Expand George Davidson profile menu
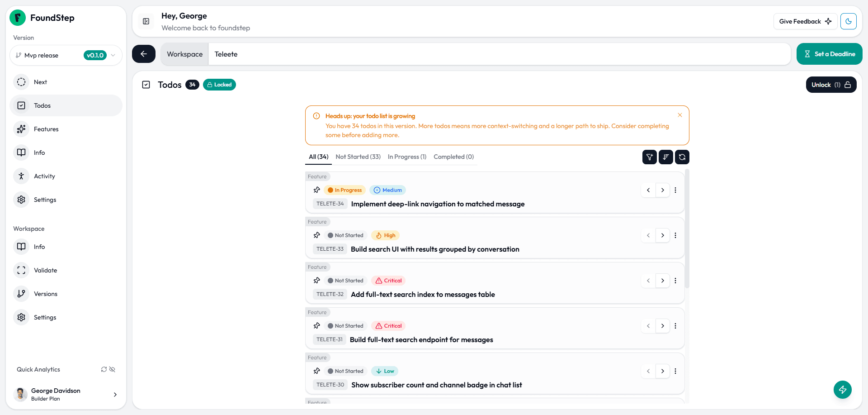 (x=115, y=395)
